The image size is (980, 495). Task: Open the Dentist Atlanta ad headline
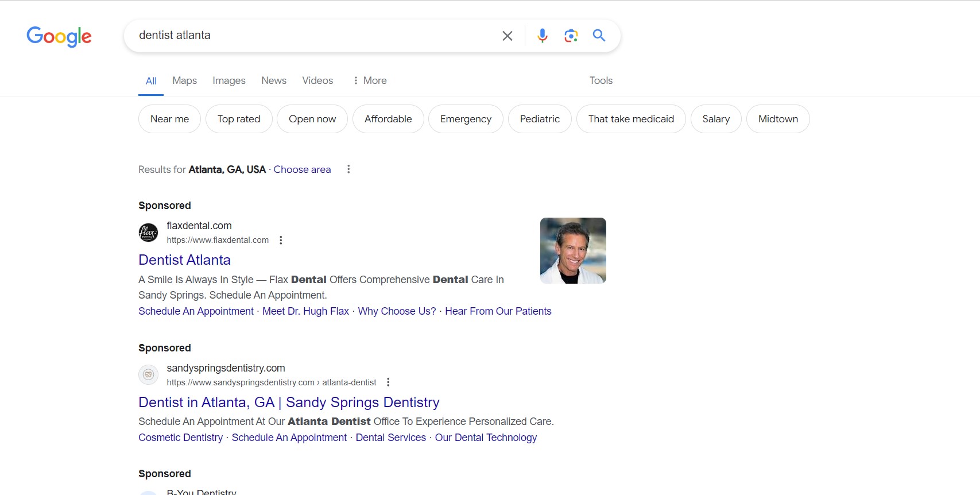pos(184,260)
